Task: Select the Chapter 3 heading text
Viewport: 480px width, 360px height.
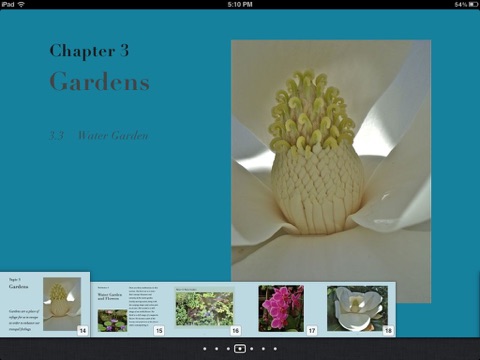Action: [x=89, y=51]
